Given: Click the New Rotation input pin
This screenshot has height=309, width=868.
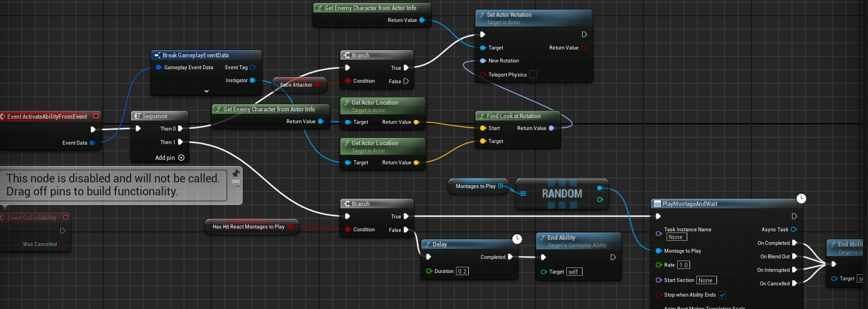Looking at the screenshot, I should coord(483,61).
